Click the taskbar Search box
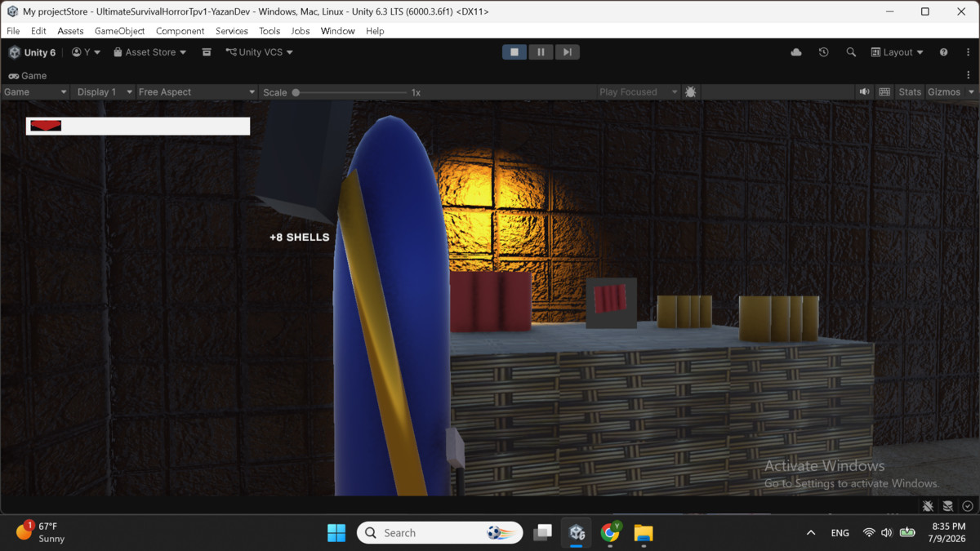980x551 pixels. 440,533
